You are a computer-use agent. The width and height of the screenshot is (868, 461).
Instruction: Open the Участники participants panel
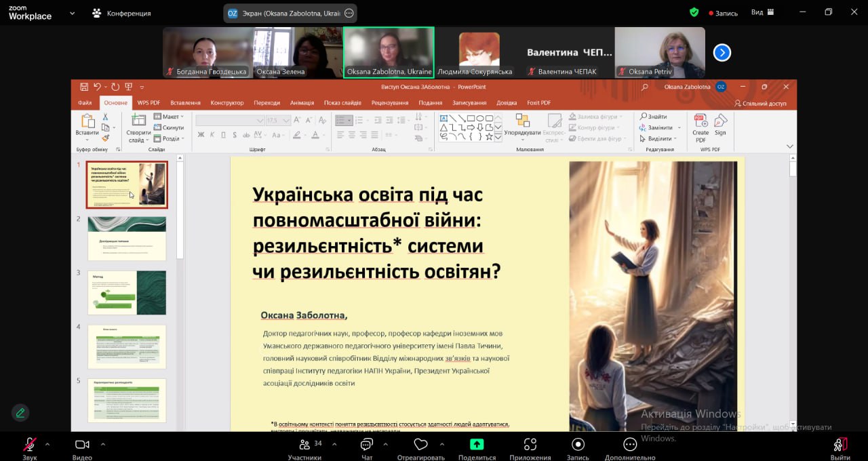click(304, 445)
